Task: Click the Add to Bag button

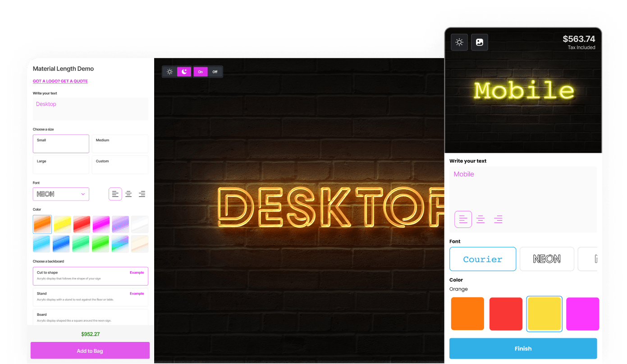Action: coord(90,350)
